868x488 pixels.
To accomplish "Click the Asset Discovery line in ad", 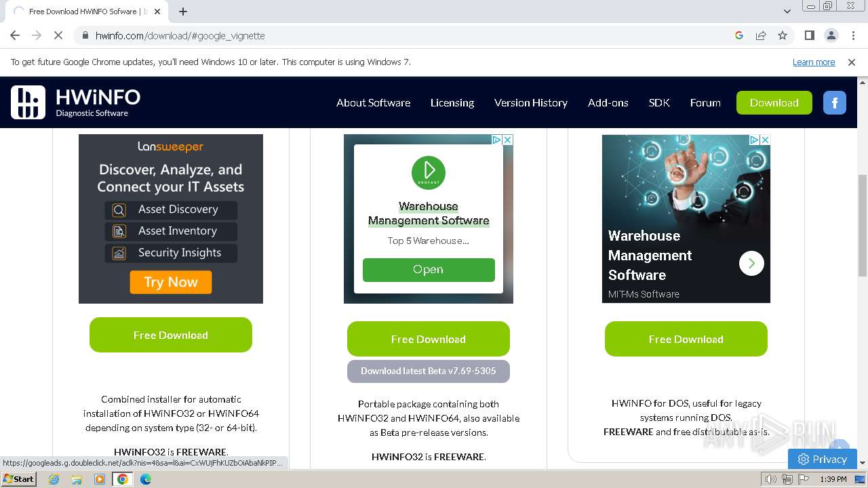I will (171, 209).
